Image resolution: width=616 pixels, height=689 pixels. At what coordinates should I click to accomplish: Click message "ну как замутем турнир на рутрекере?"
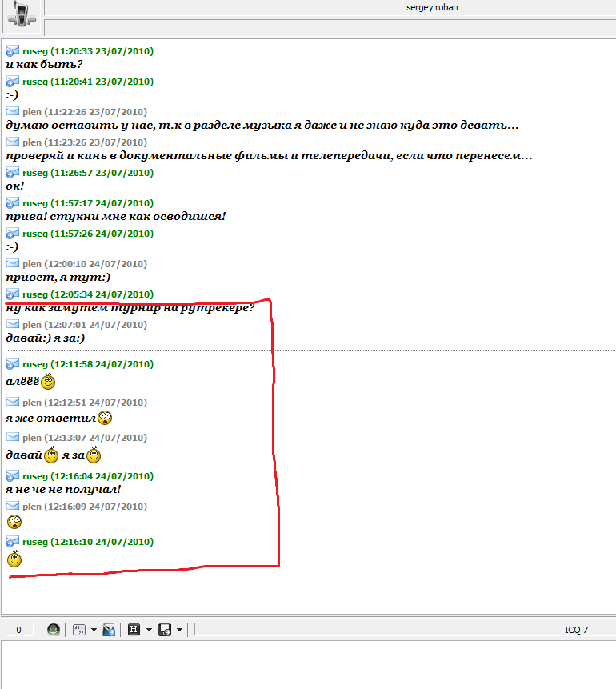(130, 307)
